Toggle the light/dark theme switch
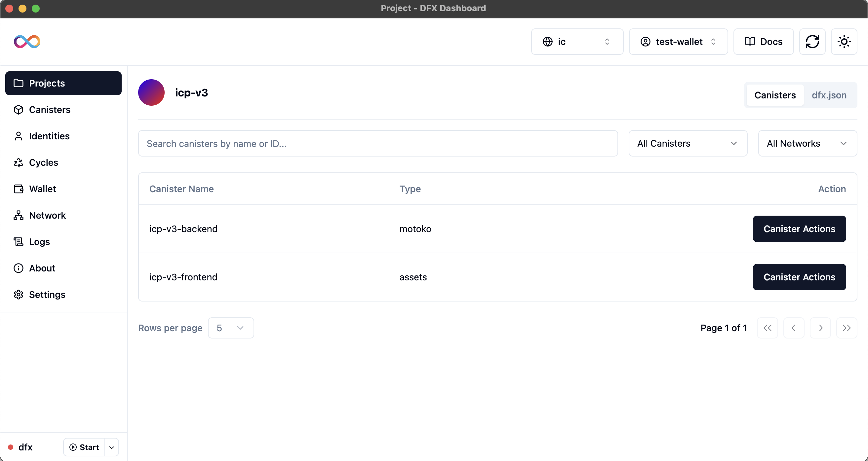 (x=844, y=41)
